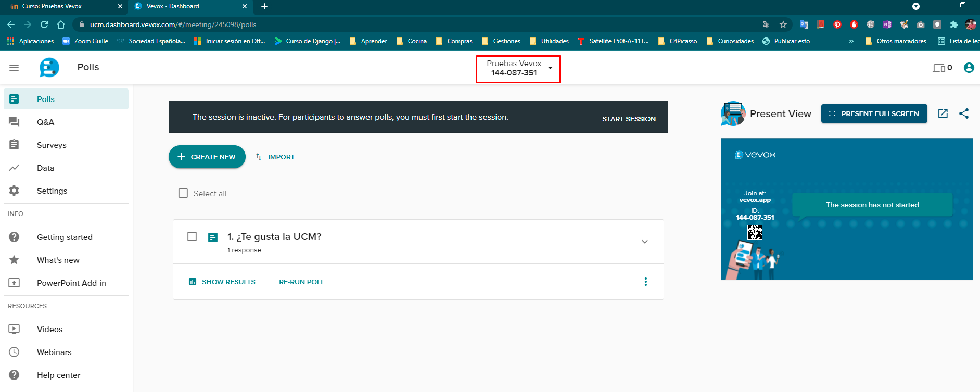Go to Surveys in the sidebar
Viewport: 980px width, 392px height.
tap(66, 145)
